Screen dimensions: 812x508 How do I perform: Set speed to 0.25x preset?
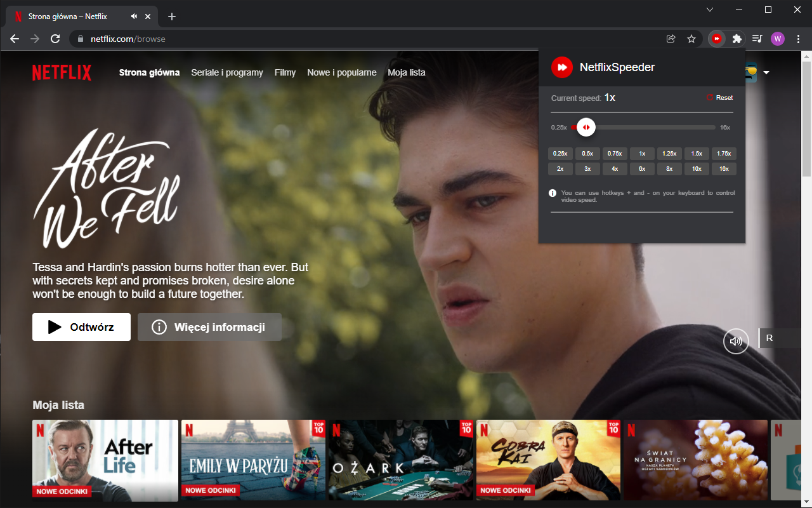(560, 153)
